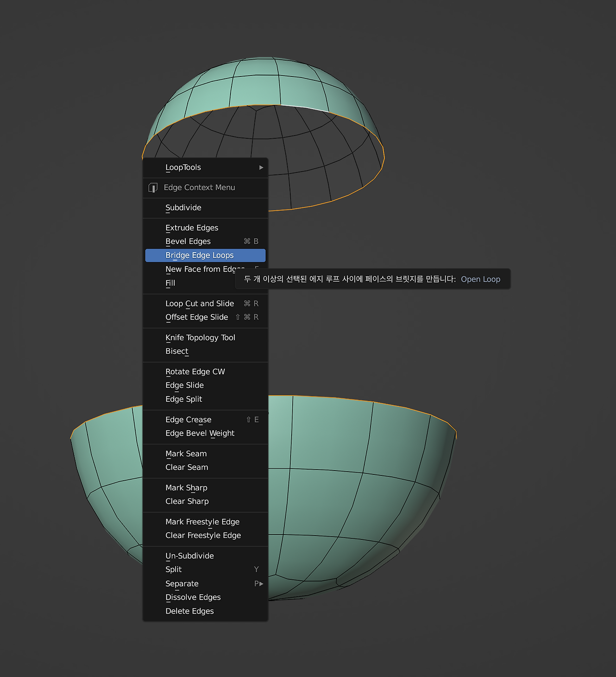
Task: Choose Clear Freestyle Edge
Action: (205, 536)
